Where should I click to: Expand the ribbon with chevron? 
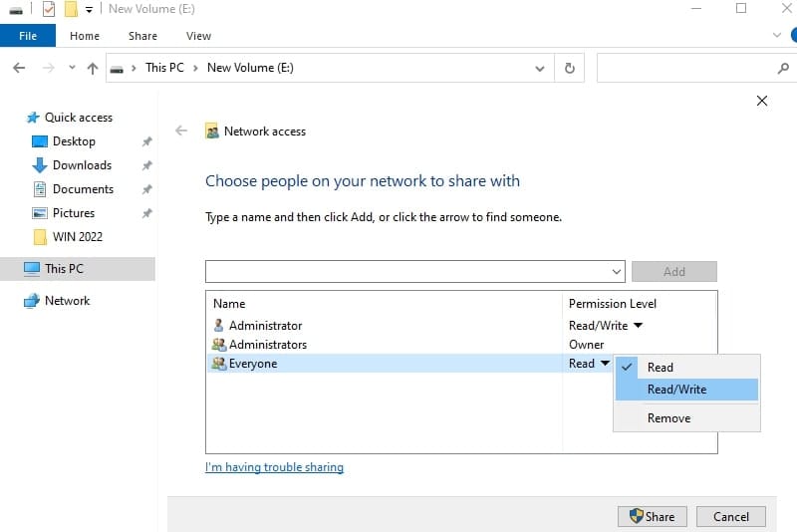click(777, 35)
